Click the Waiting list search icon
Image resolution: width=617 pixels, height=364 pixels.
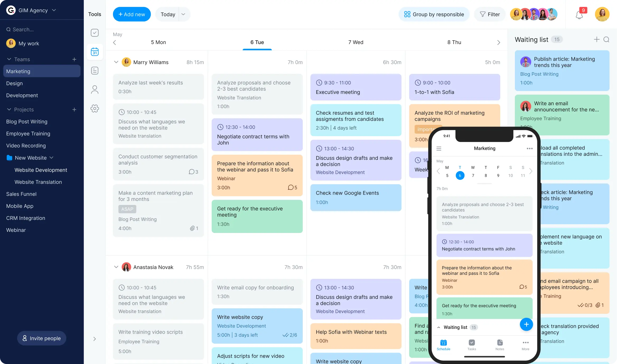pyautogui.click(x=606, y=40)
